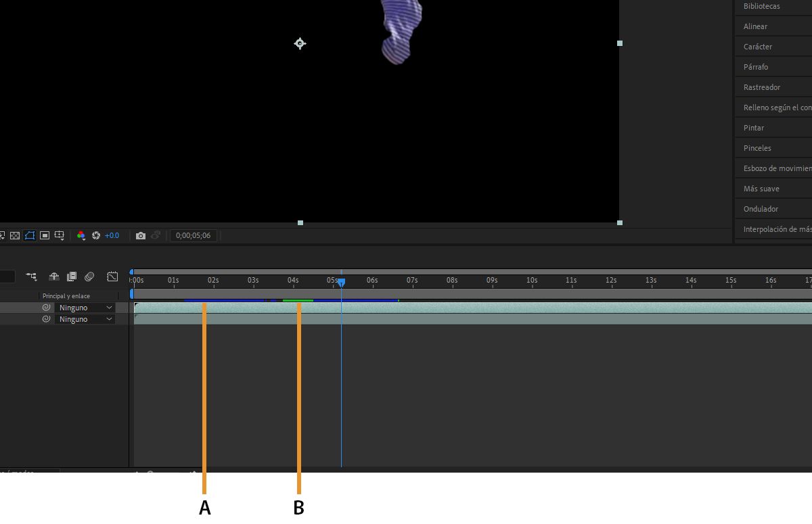
Task: Open the Graph Editor
Action: [112, 277]
